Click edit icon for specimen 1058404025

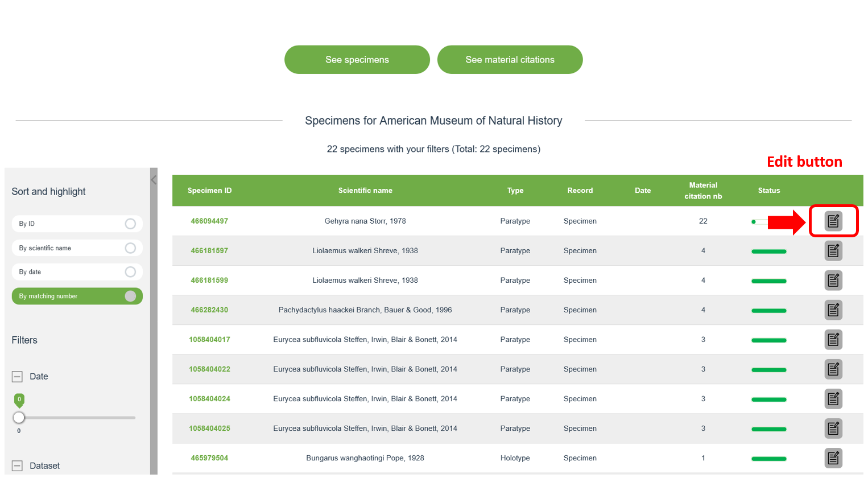833,428
